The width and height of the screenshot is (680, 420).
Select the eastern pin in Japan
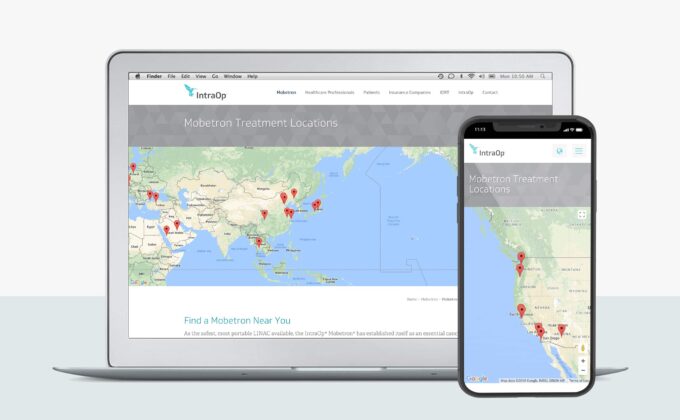318,203
